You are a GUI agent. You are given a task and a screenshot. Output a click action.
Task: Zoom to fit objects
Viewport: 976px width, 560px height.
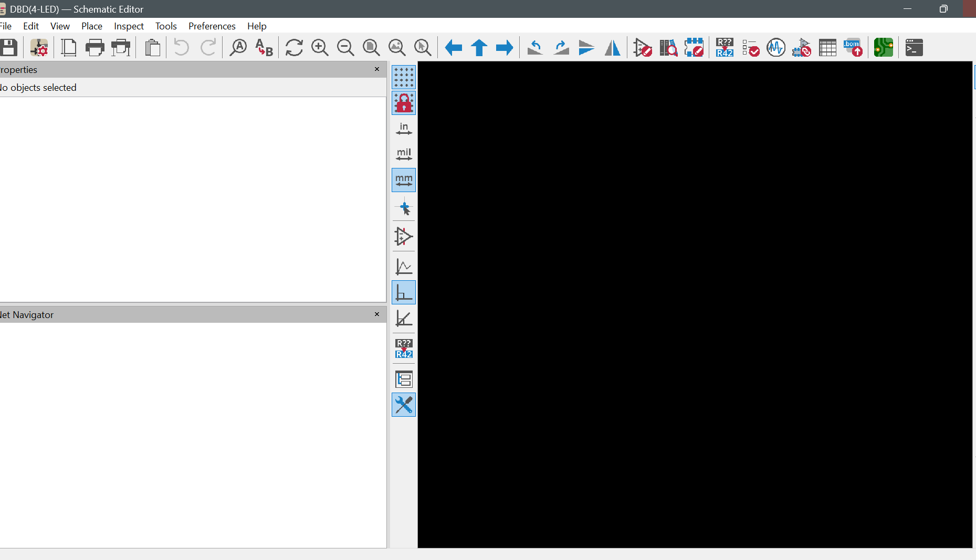click(397, 48)
